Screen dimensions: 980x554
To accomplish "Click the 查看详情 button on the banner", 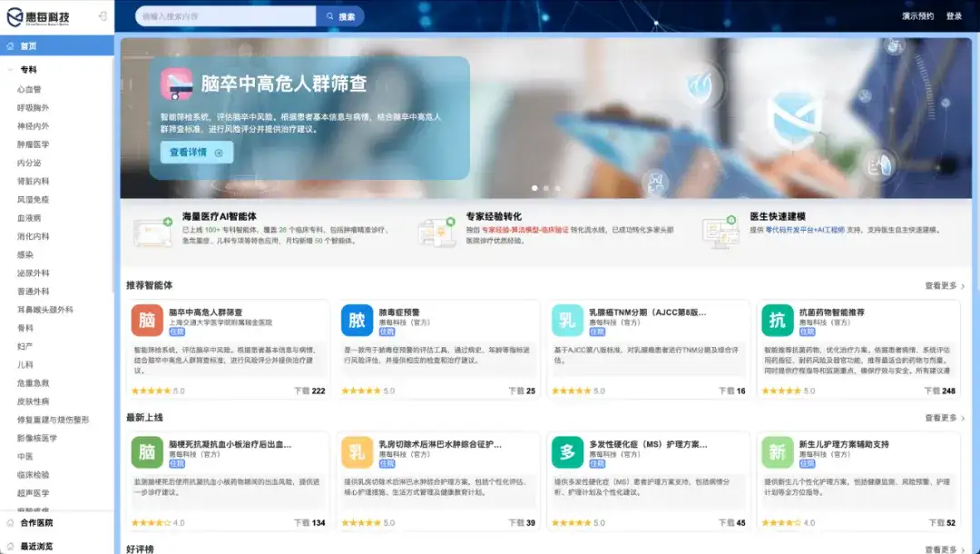I will 195,153.
